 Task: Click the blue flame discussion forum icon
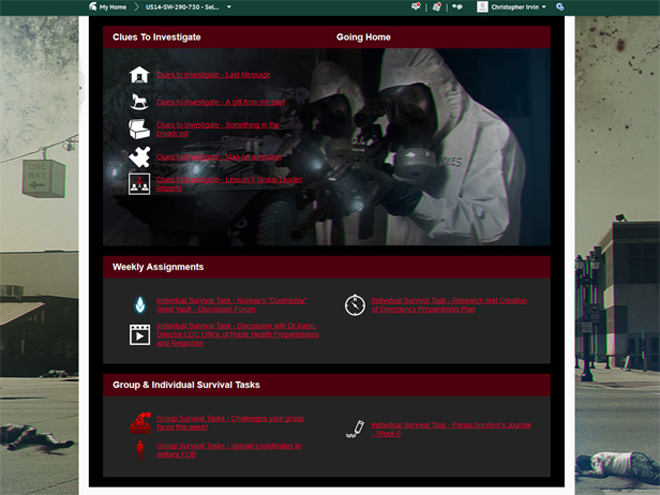[x=140, y=305]
